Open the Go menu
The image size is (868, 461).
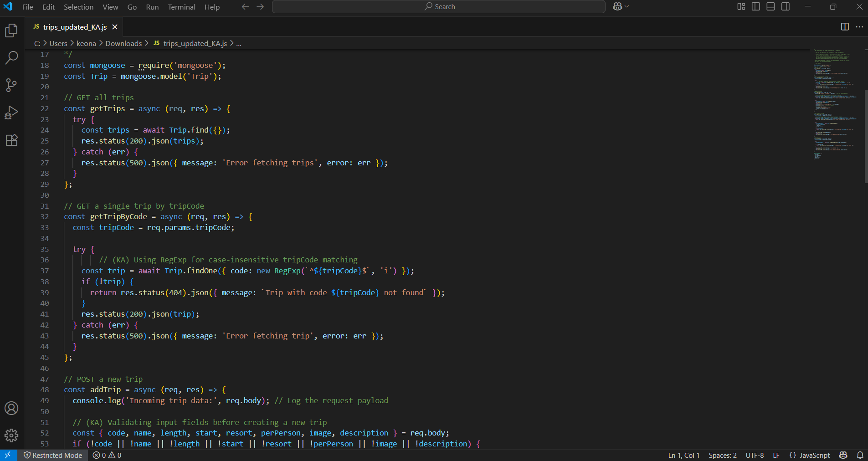coord(132,7)
